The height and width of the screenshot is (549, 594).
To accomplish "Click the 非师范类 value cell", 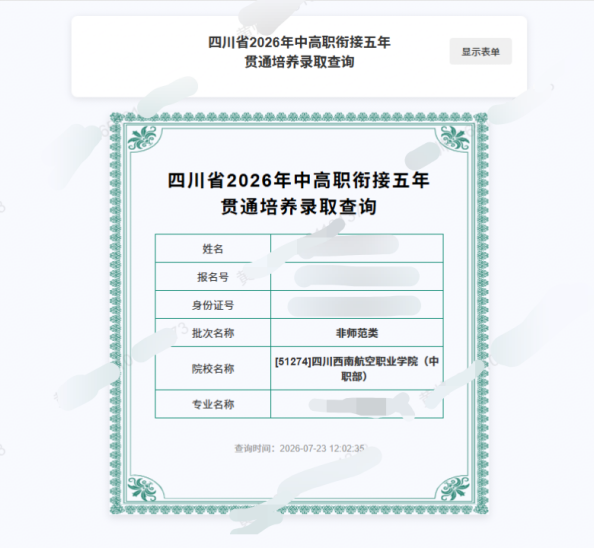I will pos(357,333).
